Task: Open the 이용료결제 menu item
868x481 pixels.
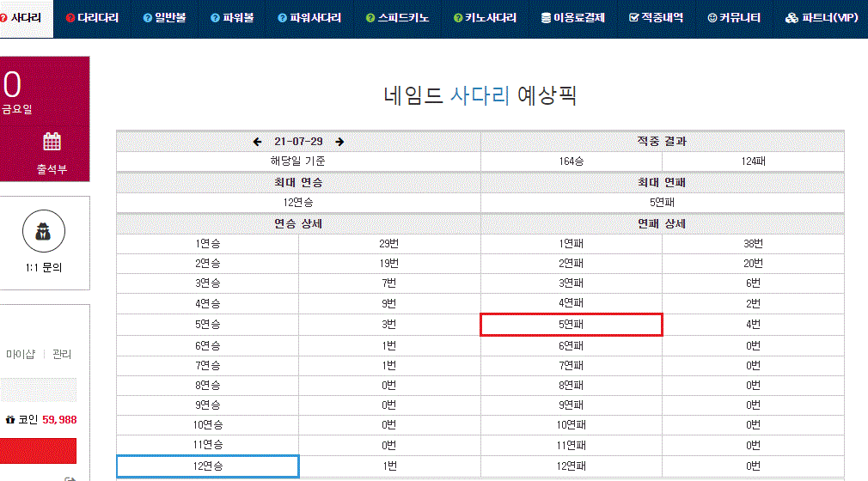Action: (x=573, y=18)
